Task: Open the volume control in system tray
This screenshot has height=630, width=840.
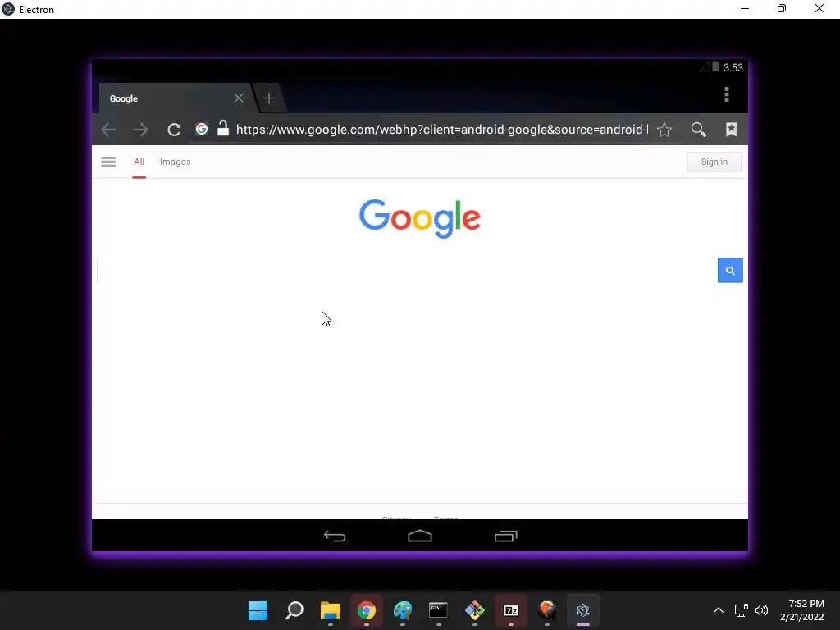Action: pos(761,610)
